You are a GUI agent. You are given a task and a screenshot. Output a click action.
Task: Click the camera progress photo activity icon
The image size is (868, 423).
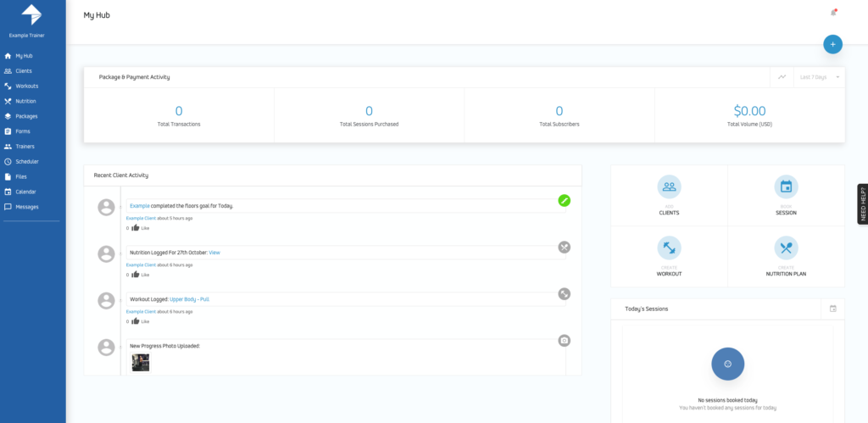coord(564,341)
